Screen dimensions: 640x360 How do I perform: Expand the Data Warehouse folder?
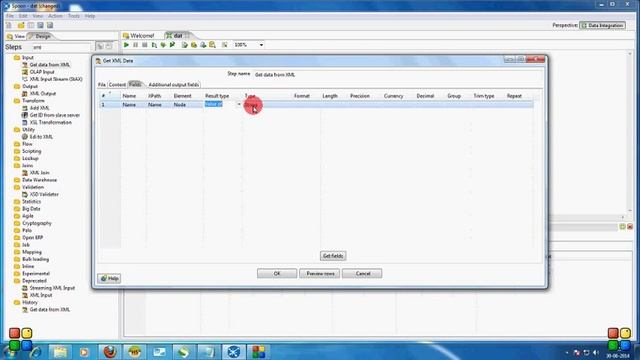[39, 180]
